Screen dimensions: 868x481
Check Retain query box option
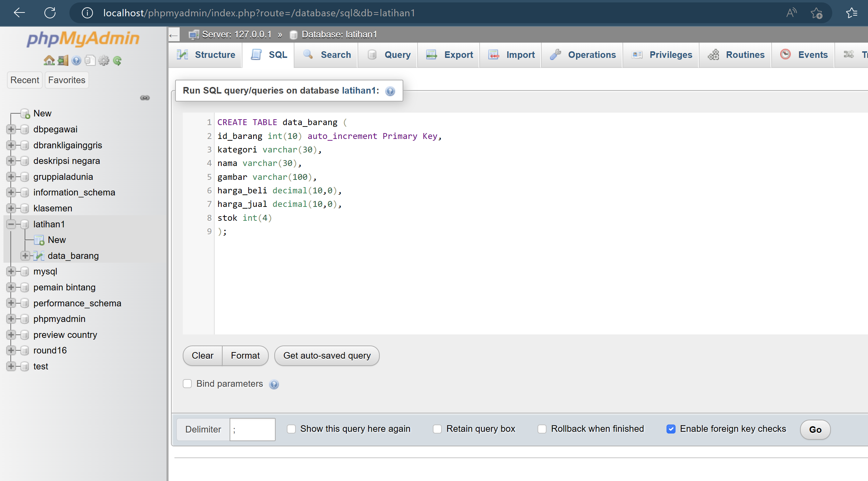coord(437,429)
